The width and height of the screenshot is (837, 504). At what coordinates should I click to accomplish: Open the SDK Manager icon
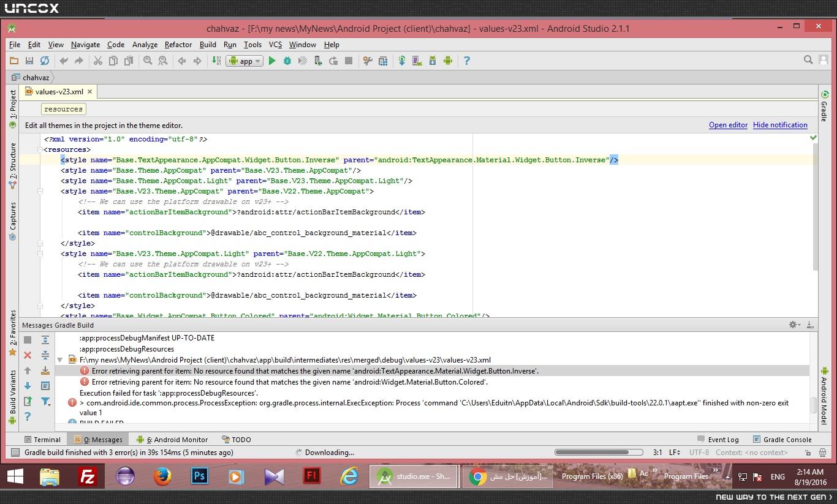(433, 61)
